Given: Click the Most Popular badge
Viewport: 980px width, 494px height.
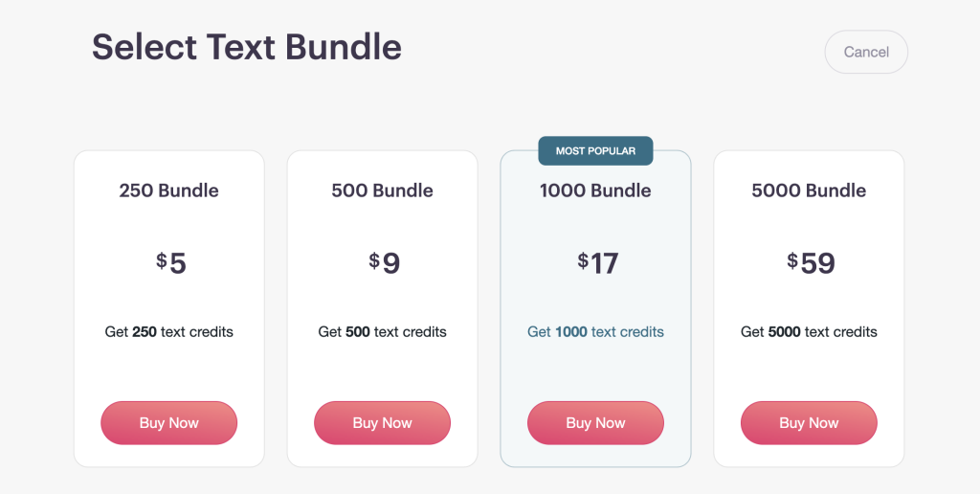Looking at the screenshot, I should tap(595, 151).
